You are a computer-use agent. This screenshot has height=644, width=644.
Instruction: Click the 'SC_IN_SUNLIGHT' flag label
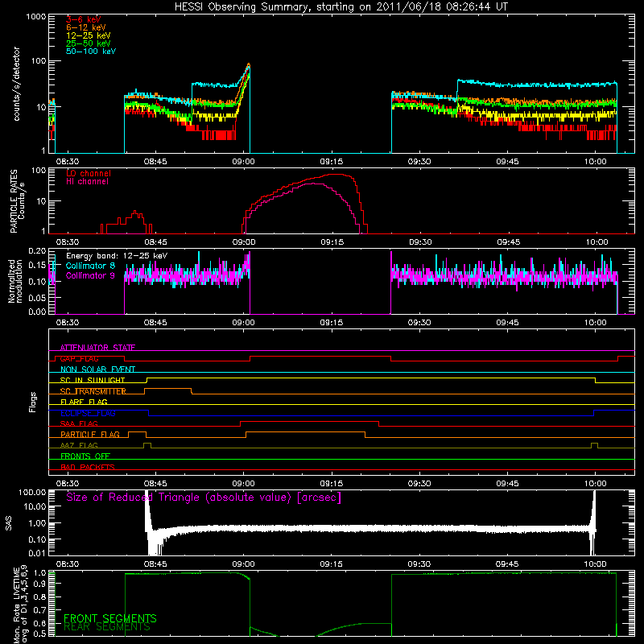pyautogui.click(x=93, y=380)
